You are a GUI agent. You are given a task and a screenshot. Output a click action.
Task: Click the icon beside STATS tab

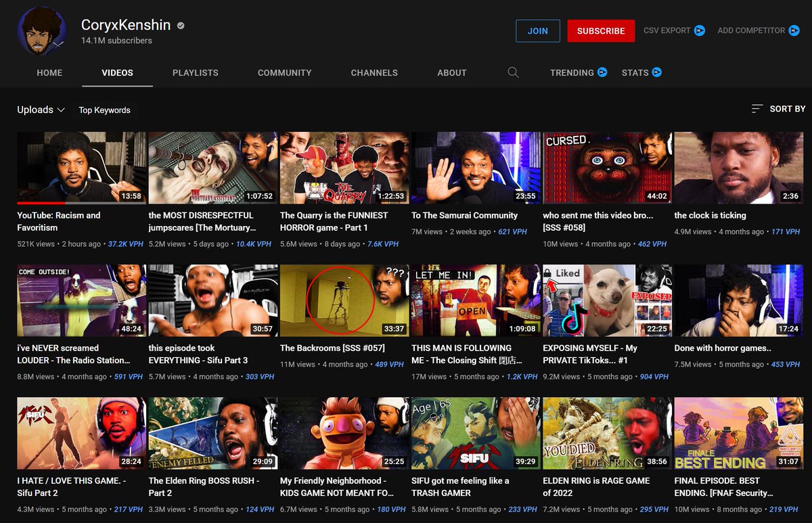(656, 72)
